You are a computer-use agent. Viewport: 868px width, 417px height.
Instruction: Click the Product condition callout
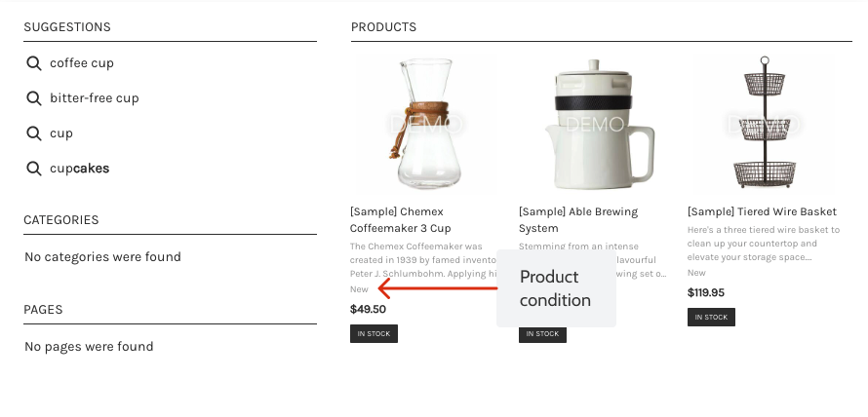[x=556, y=288]
